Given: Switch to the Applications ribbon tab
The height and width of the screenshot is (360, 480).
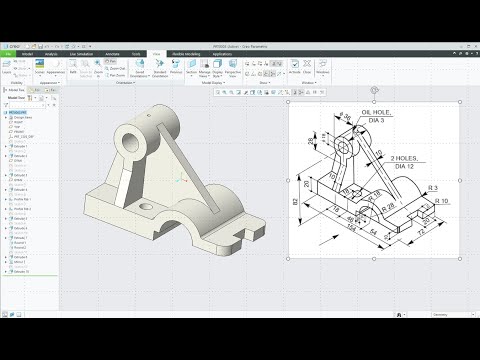Looking at the screenshot, I should click(222, 54).
